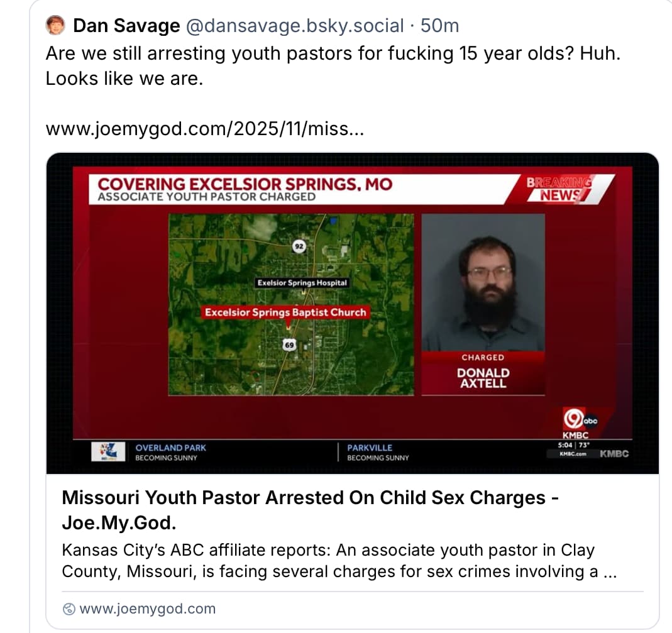Click the KMBC 9 abc logo

(578, 422)
